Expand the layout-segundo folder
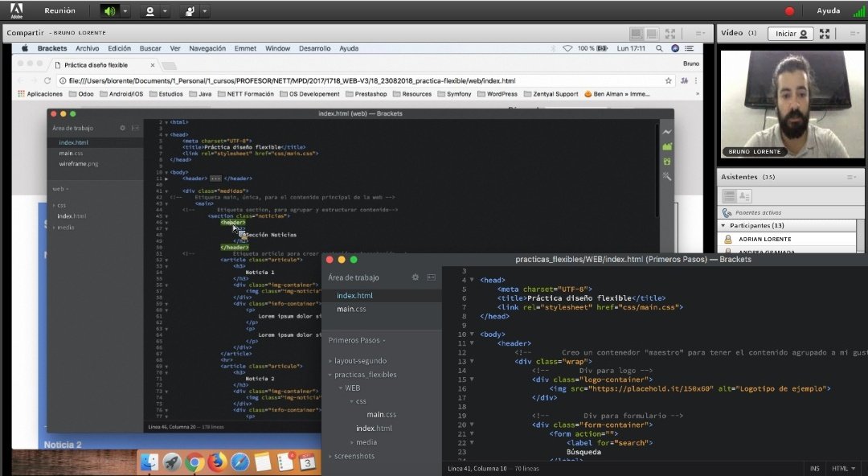 [360, 361]
